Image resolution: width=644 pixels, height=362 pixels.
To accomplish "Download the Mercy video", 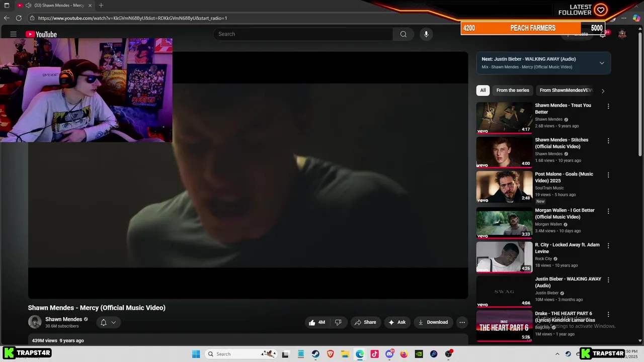I will pos(433,322).
